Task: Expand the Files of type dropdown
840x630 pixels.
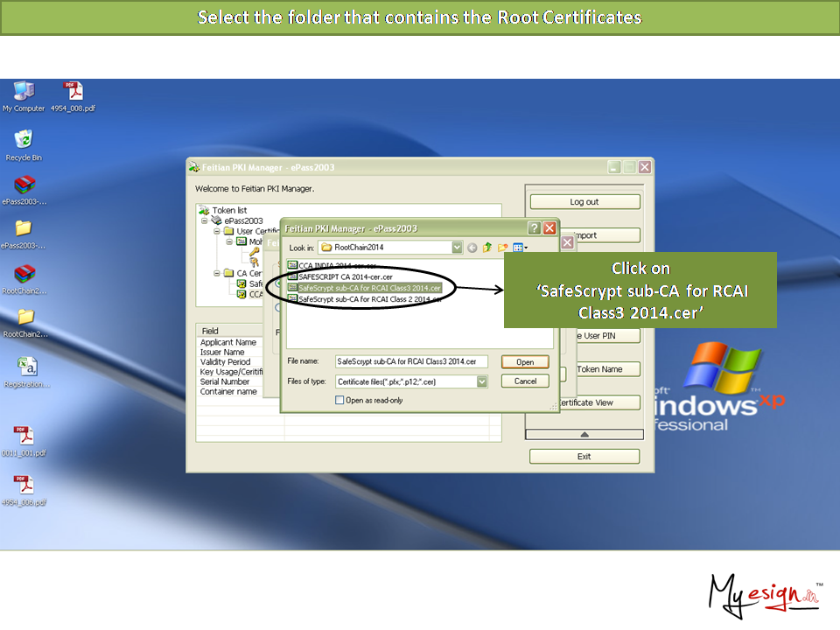Action: click(x=482, y=381)
